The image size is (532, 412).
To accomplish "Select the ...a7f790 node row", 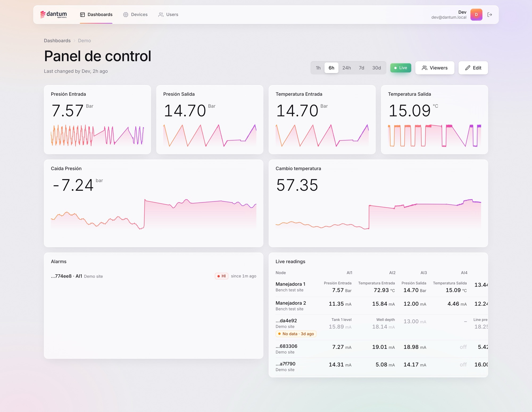I will (x=381, y=366).
